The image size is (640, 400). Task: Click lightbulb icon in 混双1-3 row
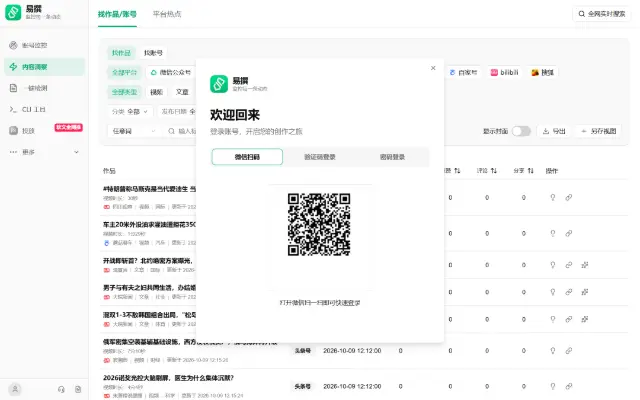click(x=553, y=319)
